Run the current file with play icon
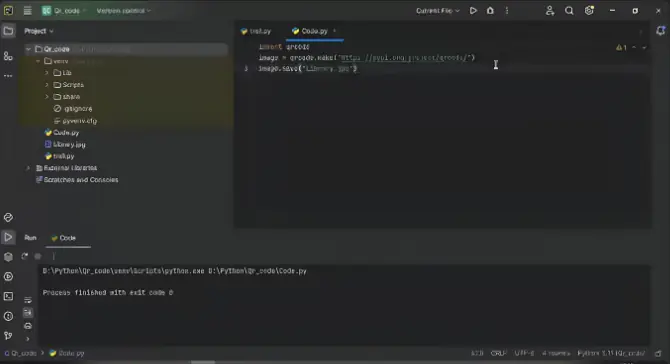This screenshot has height=364, width=670. pos(473,11)
